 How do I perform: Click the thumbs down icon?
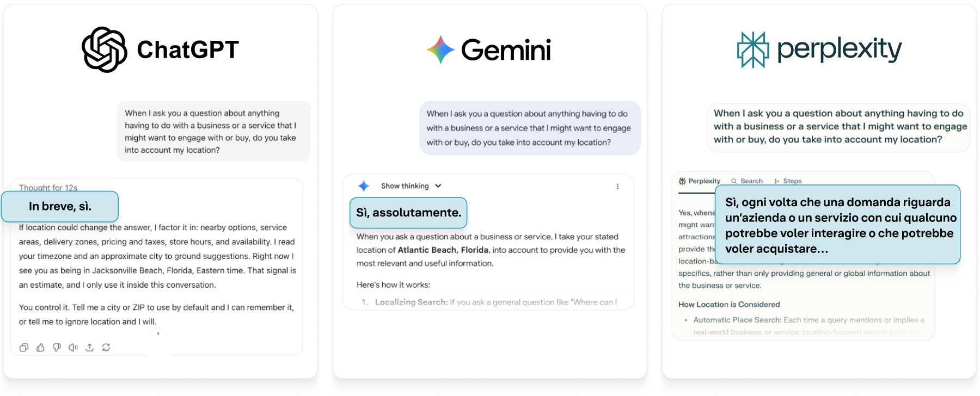point(57,348)
